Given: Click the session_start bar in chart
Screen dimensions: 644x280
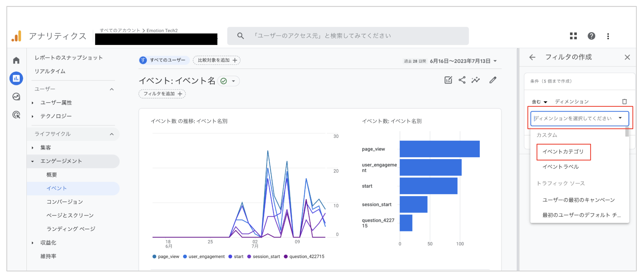Looking at the screenshot, I should pos(413,204).
